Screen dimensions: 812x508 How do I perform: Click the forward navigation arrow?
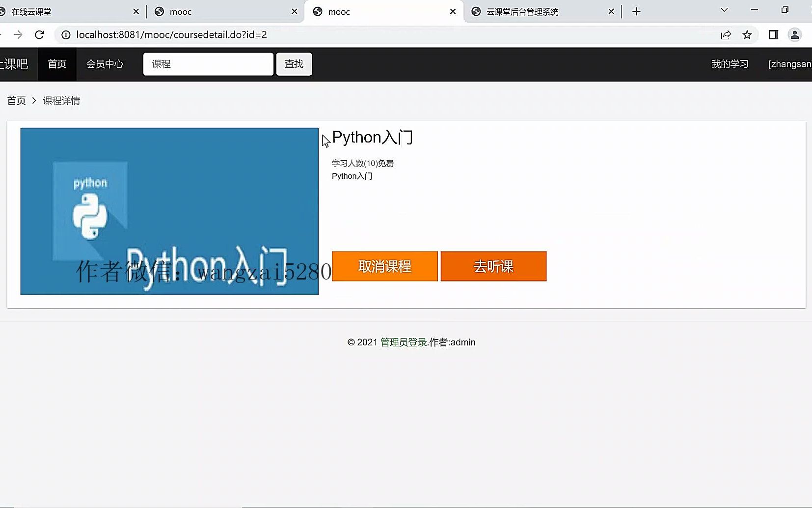point(18,35)
